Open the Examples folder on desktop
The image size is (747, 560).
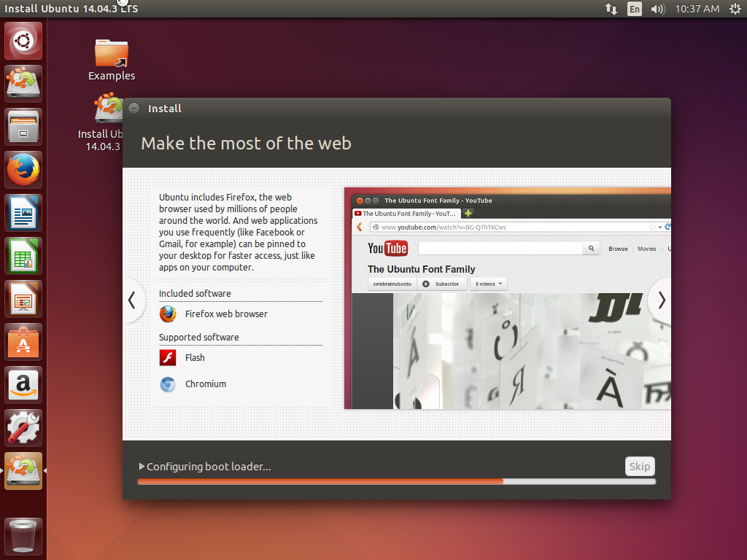point(112,60)
